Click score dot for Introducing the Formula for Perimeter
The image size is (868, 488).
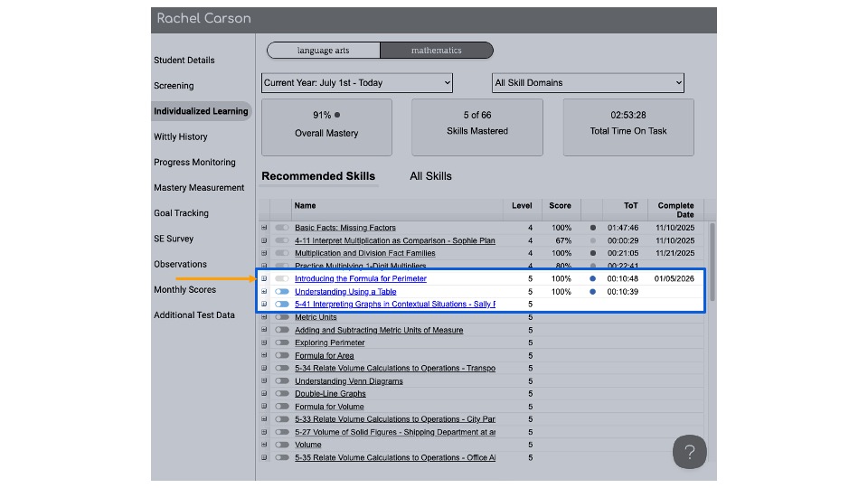click(x=593, y=278)
